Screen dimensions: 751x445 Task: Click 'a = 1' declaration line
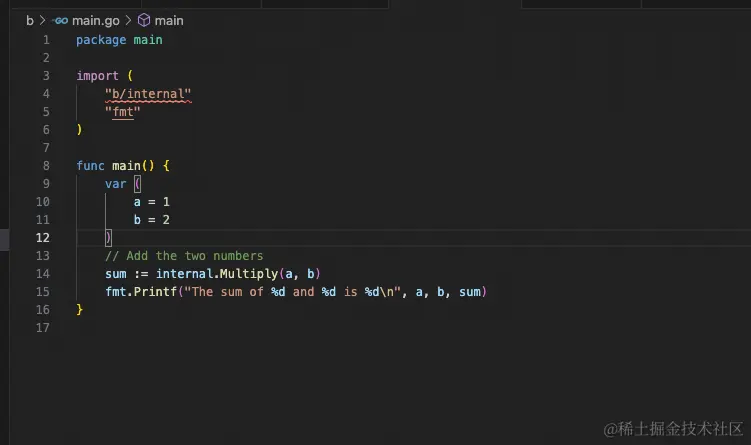pyautogui.click(x=151, y=202)
